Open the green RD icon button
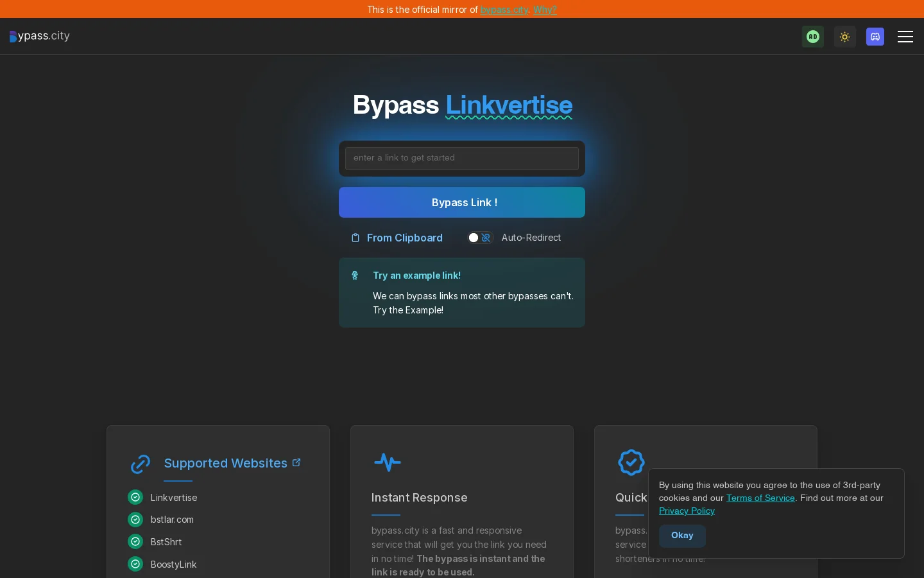This screenshot has height=578, width=924. click(813, 37)
